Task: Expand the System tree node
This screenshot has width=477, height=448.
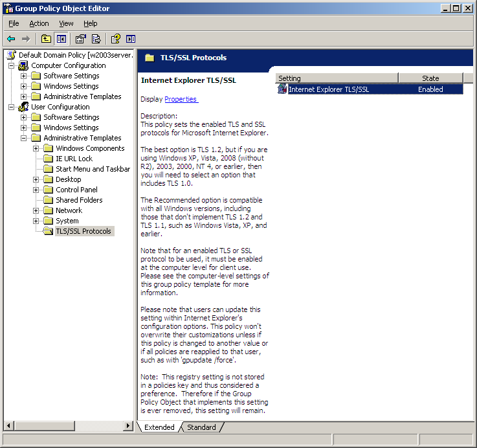Action: (36, 221)
